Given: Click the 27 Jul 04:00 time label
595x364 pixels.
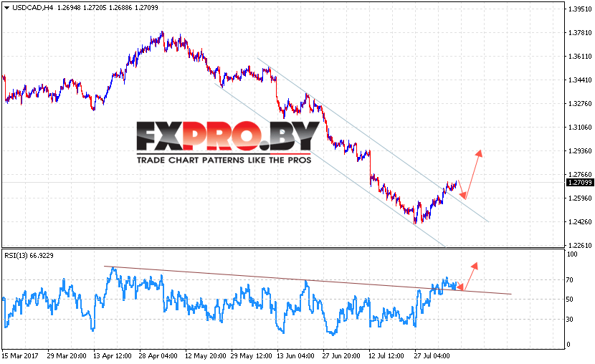Looking at the screenshot, I should click(x=432, y=355).
